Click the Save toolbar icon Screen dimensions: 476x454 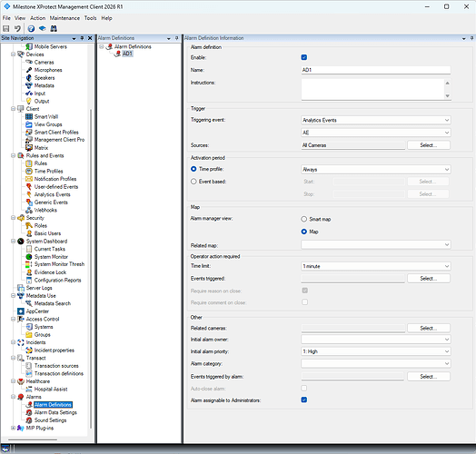point(6,28)
